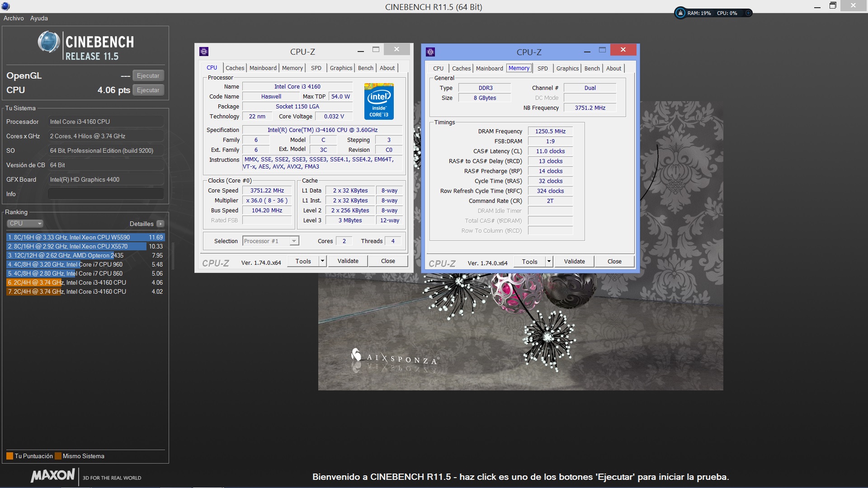Viewport: 868px width, 488px height.
Task: Switch to Caches tab in left CPU-Z
Action: click(235, 68)
